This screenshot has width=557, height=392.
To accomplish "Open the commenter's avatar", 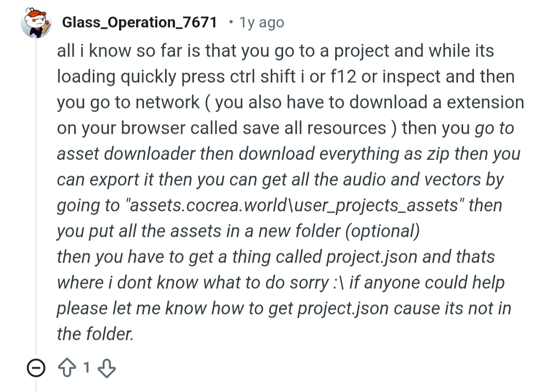I will pyautogui.click(x=36, y=23).
